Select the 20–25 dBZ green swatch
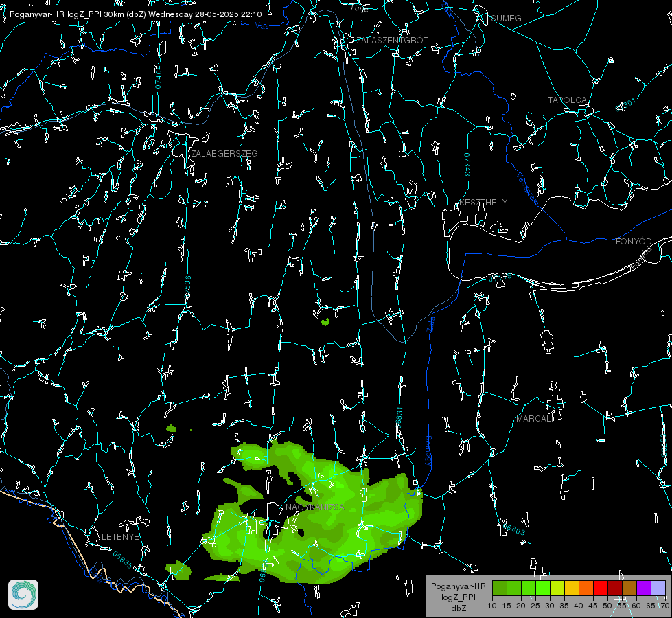 click(x=529, y=588)
